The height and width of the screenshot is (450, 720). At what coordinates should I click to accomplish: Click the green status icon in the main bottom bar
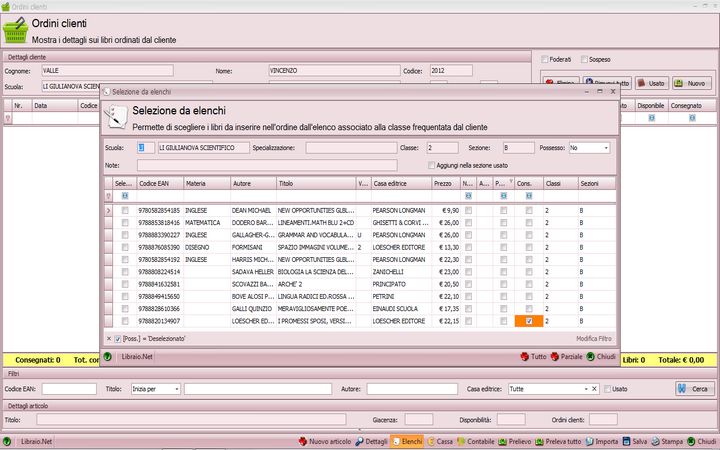[7, 441]
